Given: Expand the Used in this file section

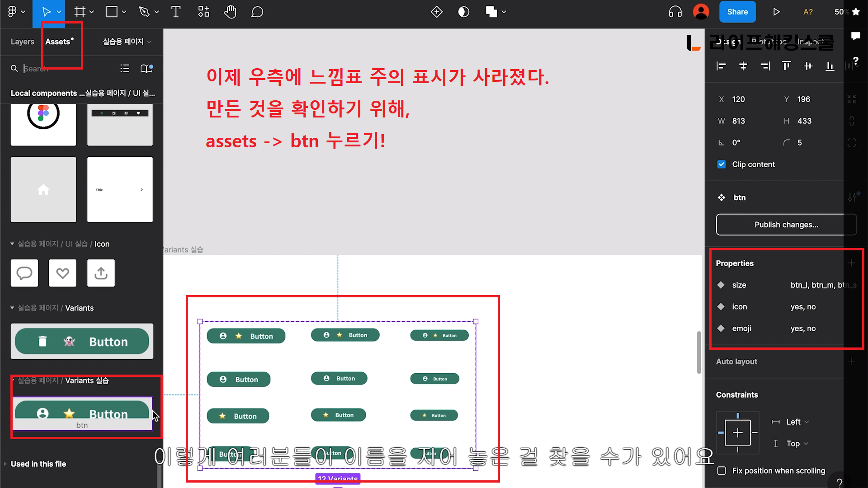Looking at the screenshot, I should point(38,464).
